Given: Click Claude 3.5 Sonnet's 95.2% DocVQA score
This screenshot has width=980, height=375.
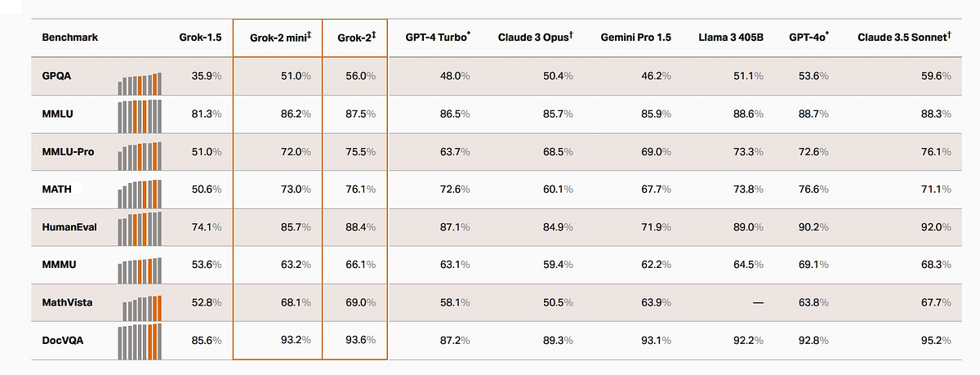Looking at the screenshot, I should click(936, 340).
